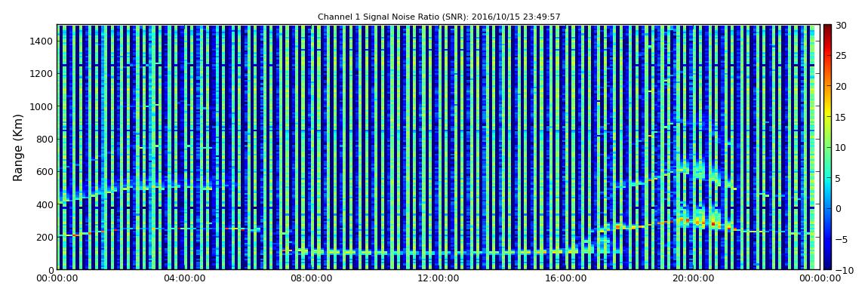Viewport: 868px width, 307px height.
Task: Click the 04:00:00 time axis label
Action: pyautogui.click(x=184, y=279)
